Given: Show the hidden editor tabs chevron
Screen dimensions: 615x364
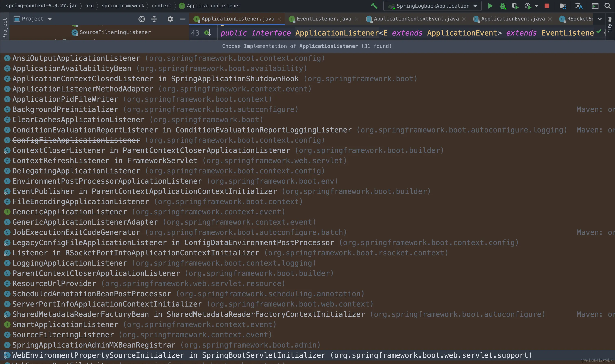Looking at the screenshot, I should coord(599,19).
